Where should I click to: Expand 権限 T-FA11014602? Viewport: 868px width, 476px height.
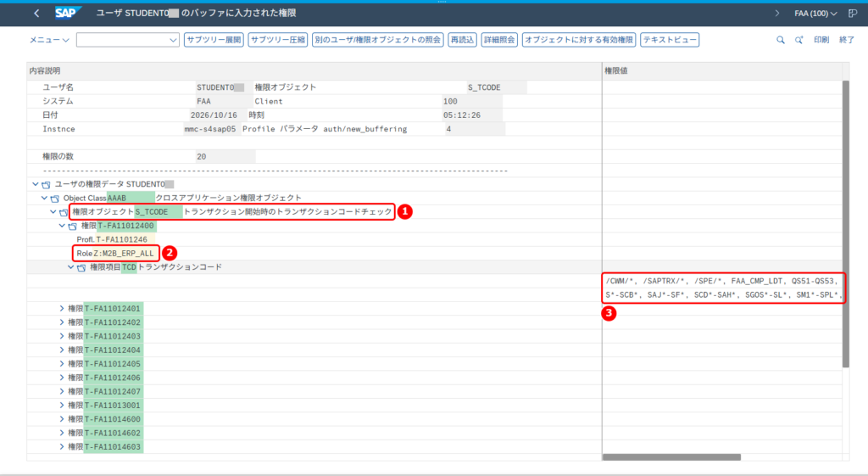[x=62, y=434]
